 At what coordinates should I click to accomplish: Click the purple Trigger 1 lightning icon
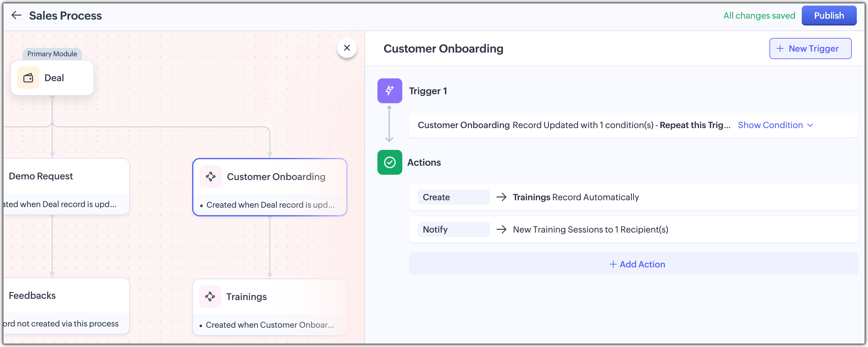390,90
